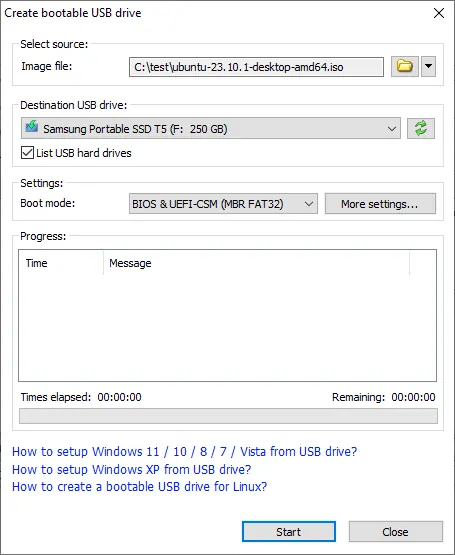
Task: Open Windows 11/10/8/7/Vista setup guide link
Action: click(184, 452)
